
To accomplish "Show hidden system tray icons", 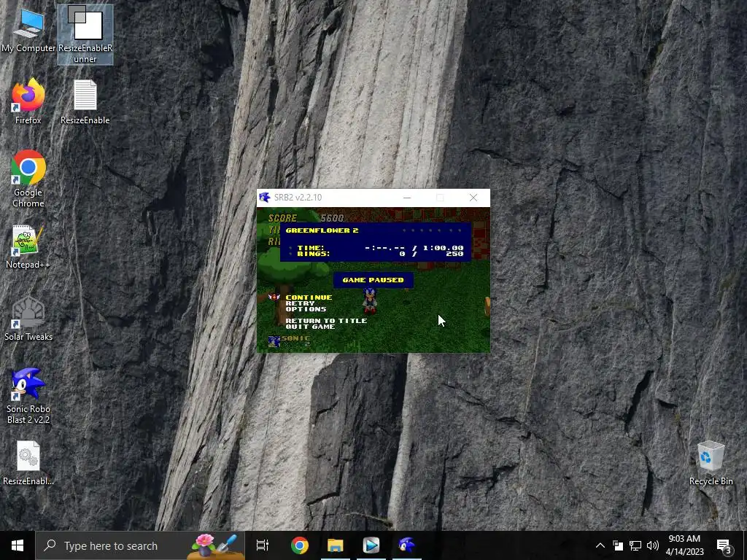I will (600, 545).
